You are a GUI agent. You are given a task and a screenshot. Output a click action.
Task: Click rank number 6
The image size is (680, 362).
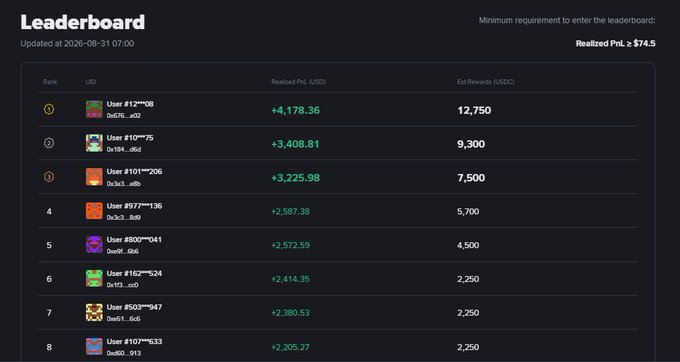[x=49, y=279]
